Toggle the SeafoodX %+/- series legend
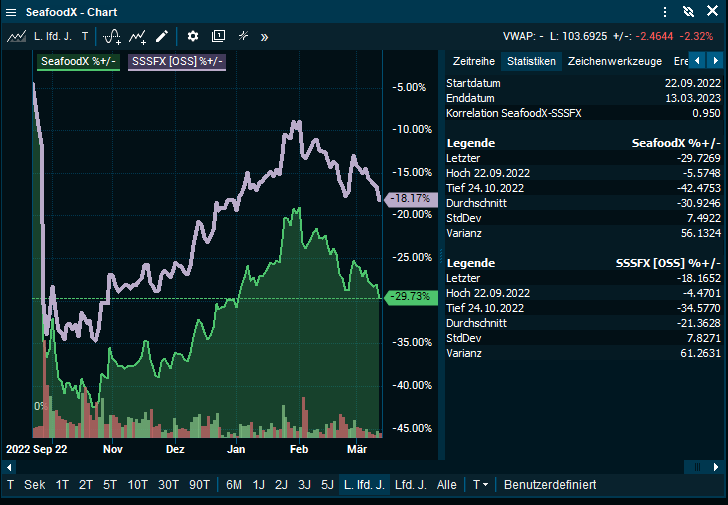The height and width of the screenshot is (505, 728). (x=79, y=62)
